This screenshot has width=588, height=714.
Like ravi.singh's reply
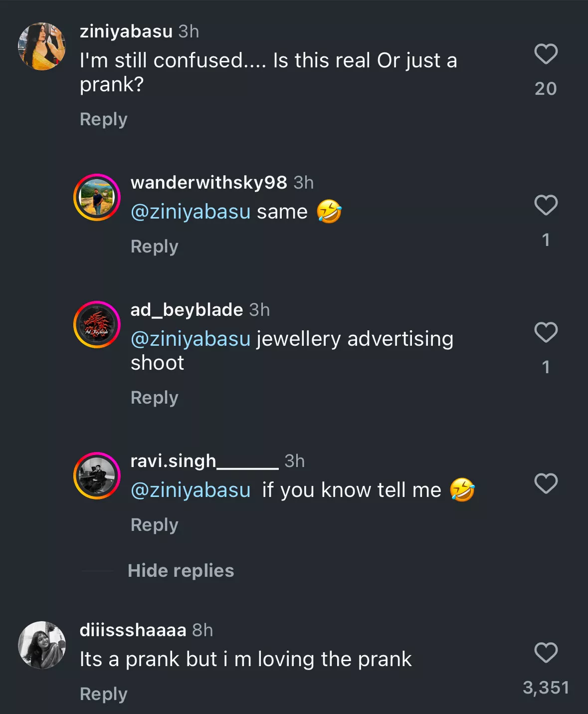pos(546,483)
